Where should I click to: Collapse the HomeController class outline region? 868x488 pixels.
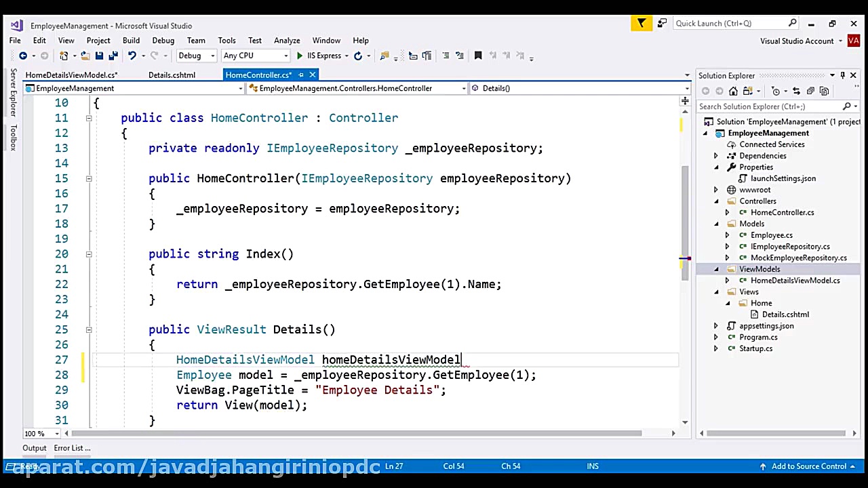pos(89,118)
